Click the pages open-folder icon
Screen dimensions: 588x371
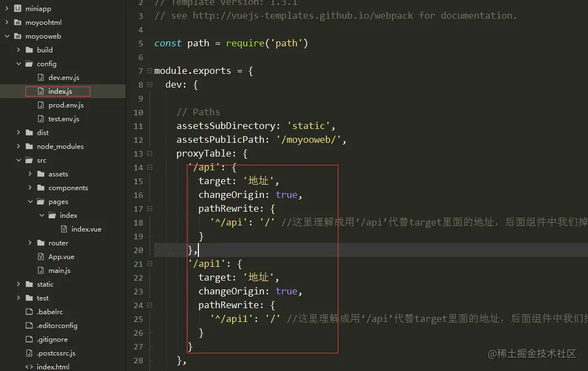(41, 201)
